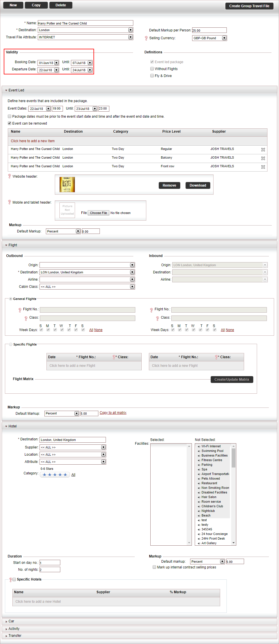This screenshot has height=644, width=279.
Task: Remove the website header image
Action: click(x=169, y=185)
